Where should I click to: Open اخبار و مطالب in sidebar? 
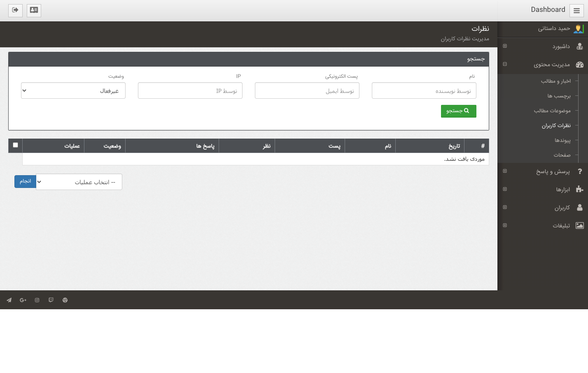click(555, 81)
